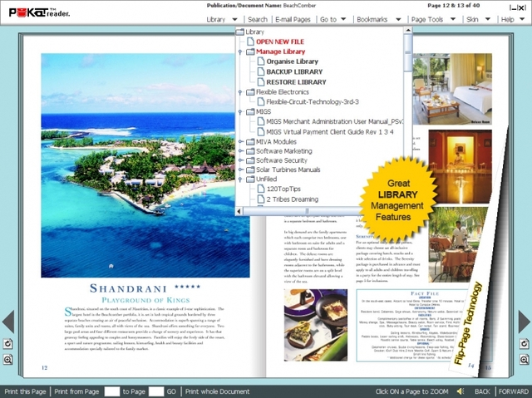Click the library panel horizontal scrollbar thumb
Screen dimensions: 532x398
pyautogui.click(x=307, y=212)
